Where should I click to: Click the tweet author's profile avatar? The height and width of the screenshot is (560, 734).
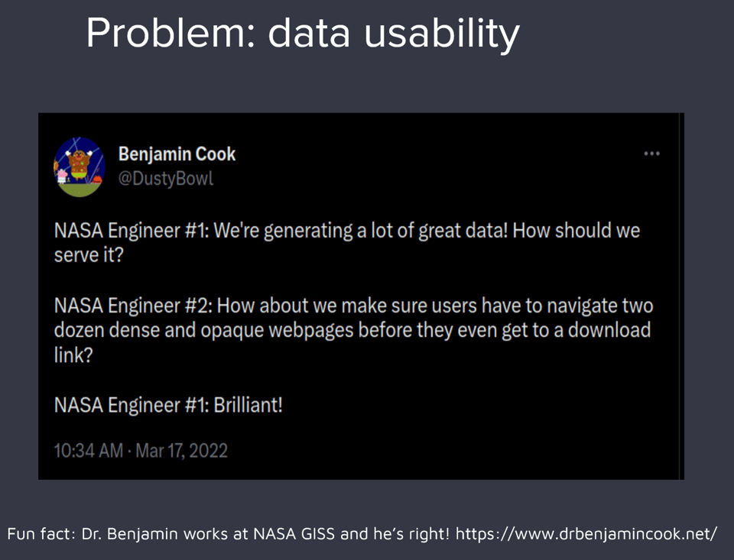(x=79, y=166)
